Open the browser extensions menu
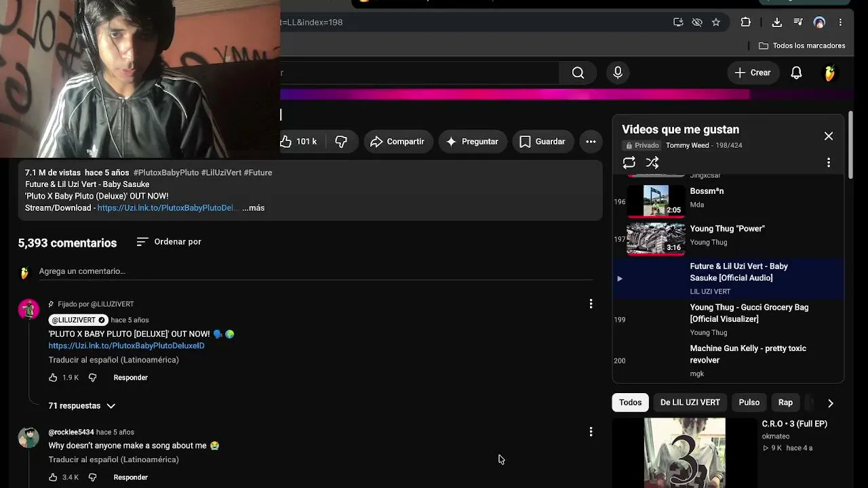 click(x=746, y=22)
